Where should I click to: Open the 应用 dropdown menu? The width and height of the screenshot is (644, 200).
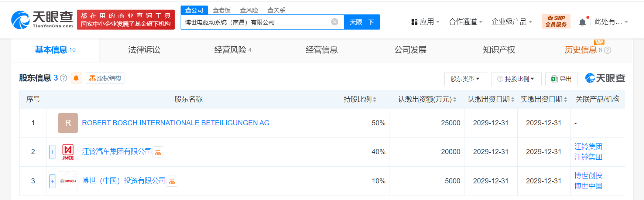pyautogui.click(x=425, y=22)
